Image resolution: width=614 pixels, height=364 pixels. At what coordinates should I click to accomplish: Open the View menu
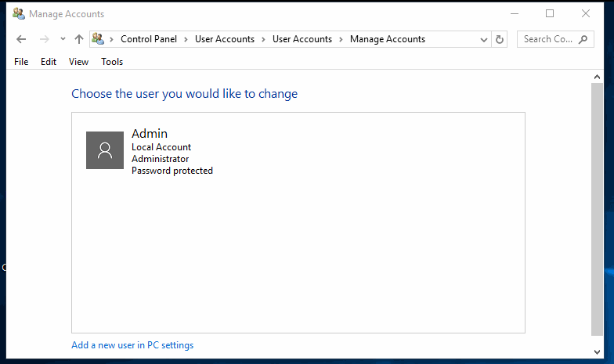(x=78, y=62)
